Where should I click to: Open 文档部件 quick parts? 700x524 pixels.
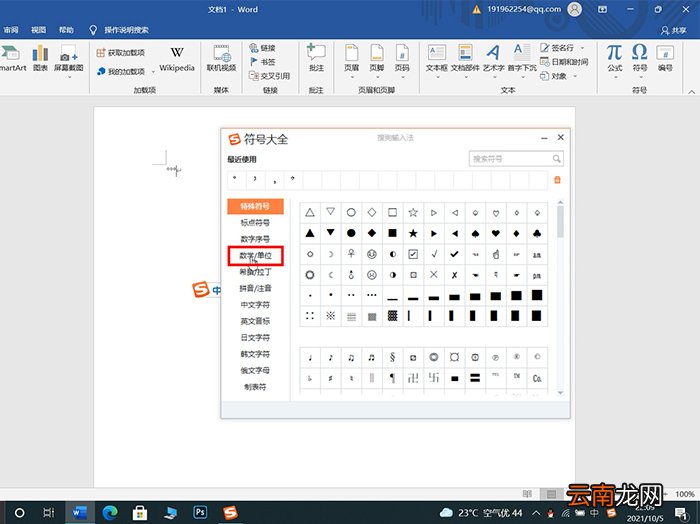(x=465, y=61)
